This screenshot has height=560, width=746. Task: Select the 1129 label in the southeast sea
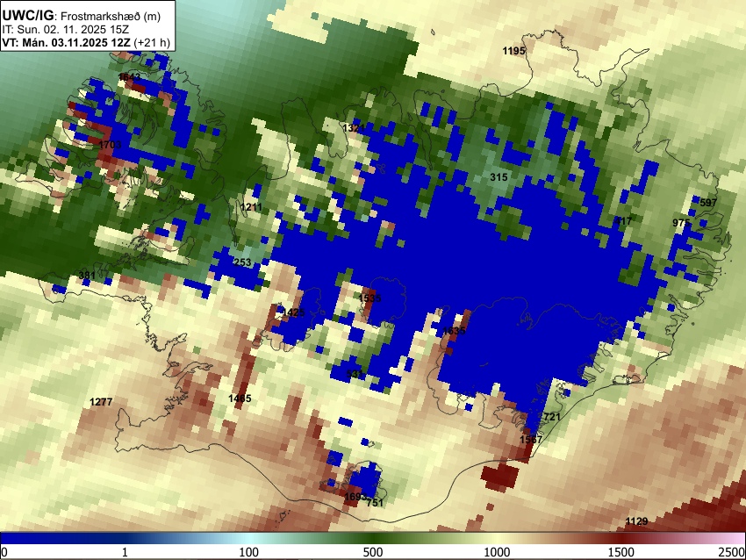(636, 521)
